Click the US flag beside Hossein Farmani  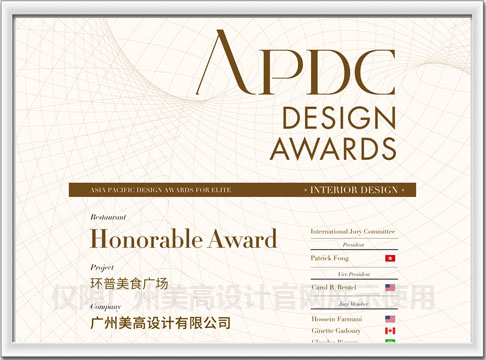tap(390, 319)
